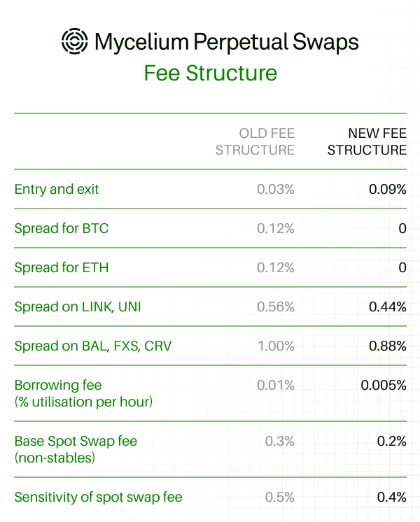This screenshot has height=522, width=420.
Task: Click the Entry and exit row label
Action: pos(57,189)
